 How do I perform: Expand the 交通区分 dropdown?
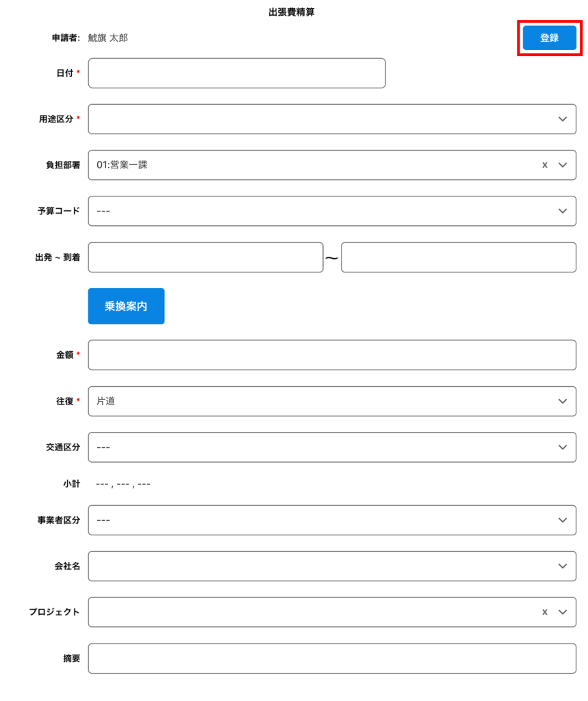pos(332,447)
